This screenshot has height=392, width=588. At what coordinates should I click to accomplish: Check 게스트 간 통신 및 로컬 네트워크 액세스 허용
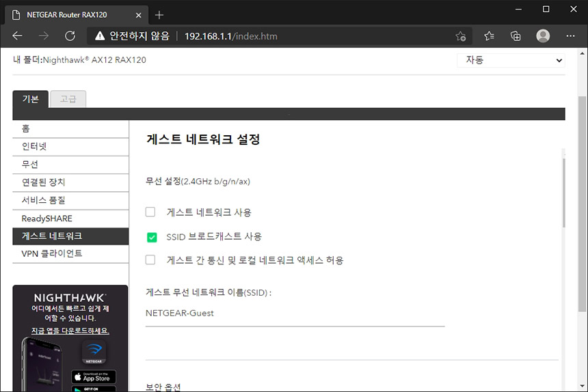point(150,260)
